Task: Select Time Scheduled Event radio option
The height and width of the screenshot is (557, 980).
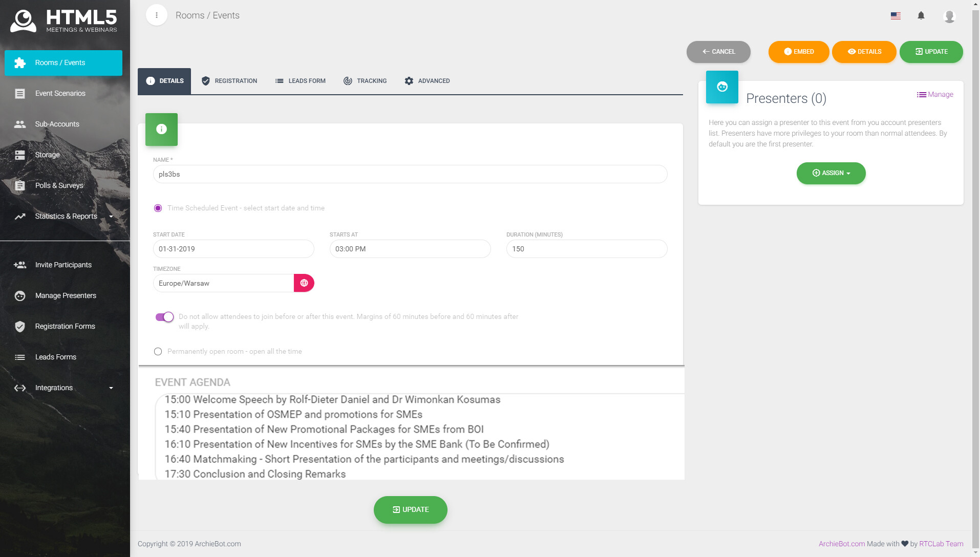Action: 158,208
